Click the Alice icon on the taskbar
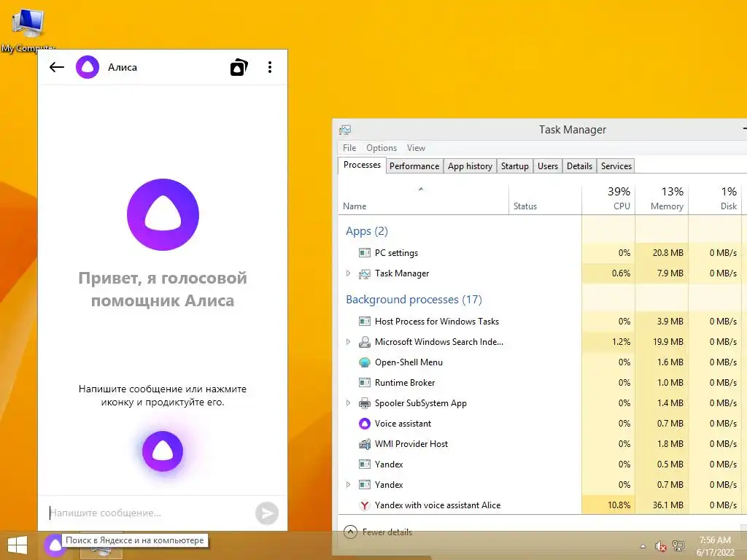 pos(54,545)
